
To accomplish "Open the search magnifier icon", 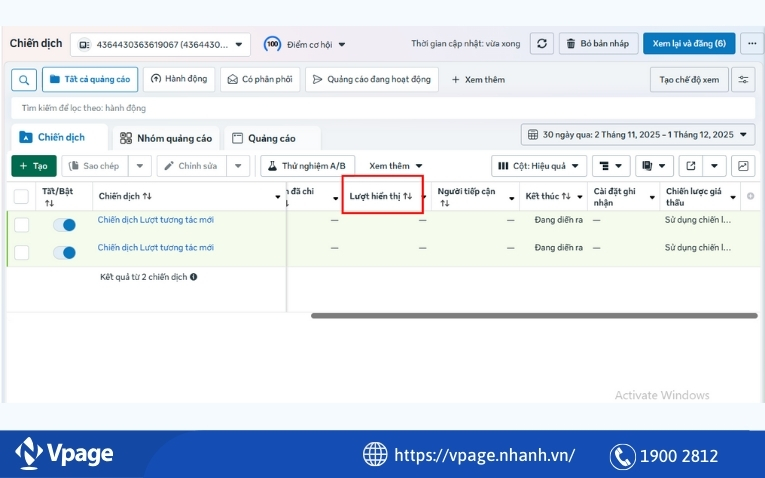I will click(x=24, y=79).
